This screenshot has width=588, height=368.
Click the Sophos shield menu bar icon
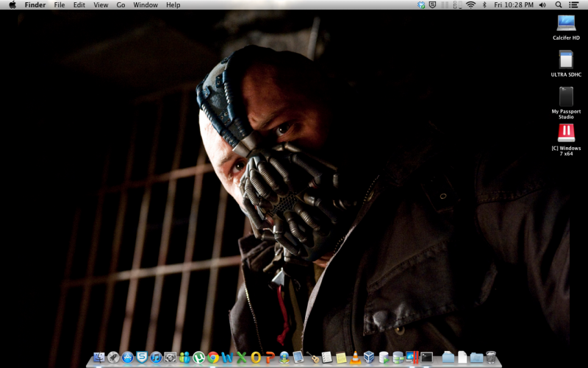432,5
